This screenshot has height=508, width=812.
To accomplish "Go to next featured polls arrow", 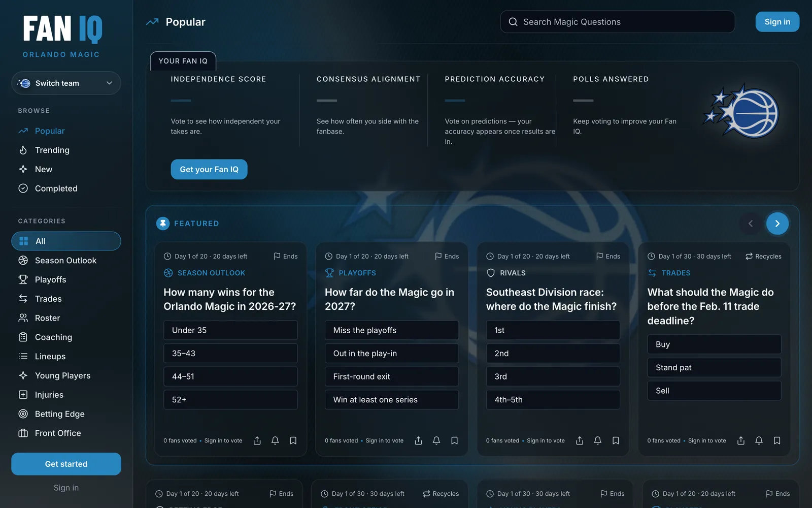I will coord(777,224).
